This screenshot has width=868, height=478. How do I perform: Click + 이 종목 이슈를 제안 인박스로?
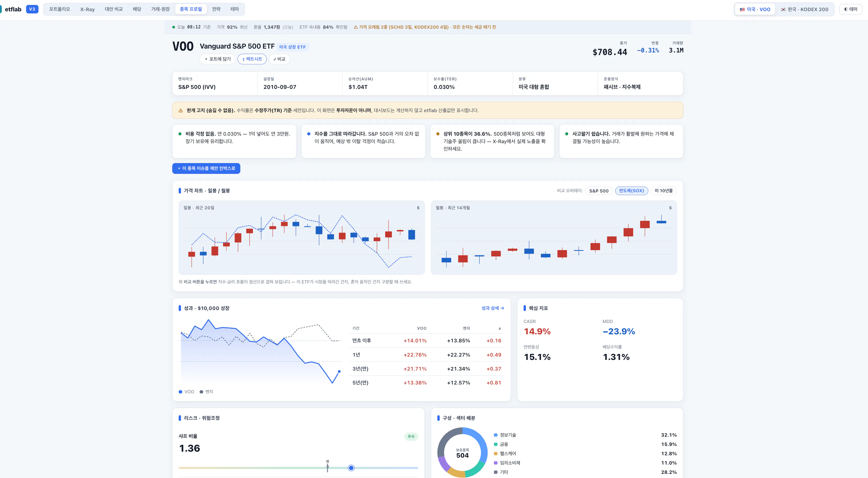point(206,168)
